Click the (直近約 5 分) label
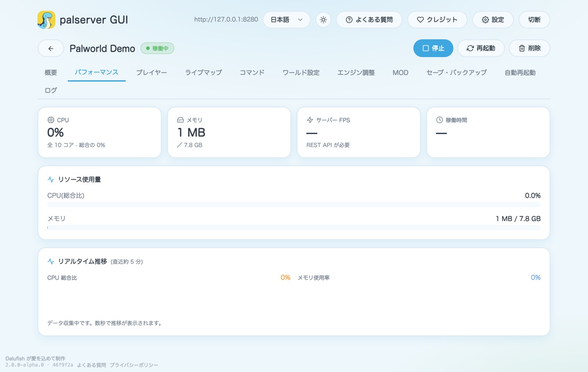Viewport: 588px width, 372px height. click(127, 262)
